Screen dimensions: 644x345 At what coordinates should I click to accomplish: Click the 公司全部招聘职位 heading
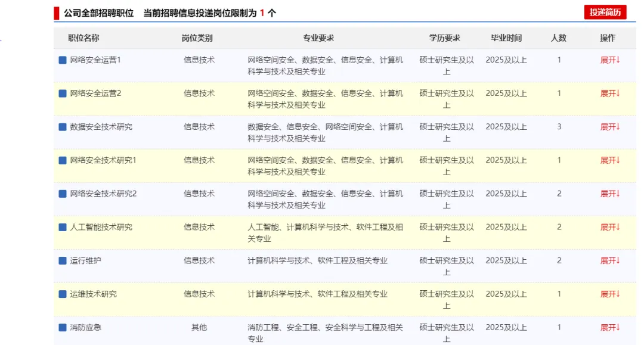pyautogui.click(x=98, y=13)
